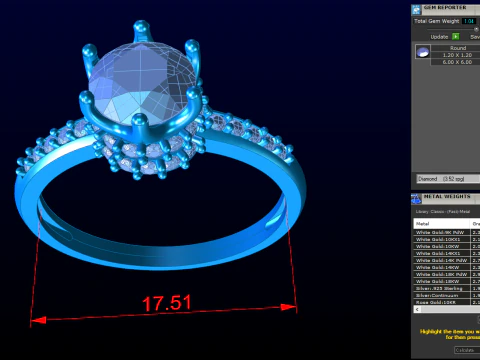Select the 6.00 X 6.00 gem size row
480x360 pixels.
point(456,62)
